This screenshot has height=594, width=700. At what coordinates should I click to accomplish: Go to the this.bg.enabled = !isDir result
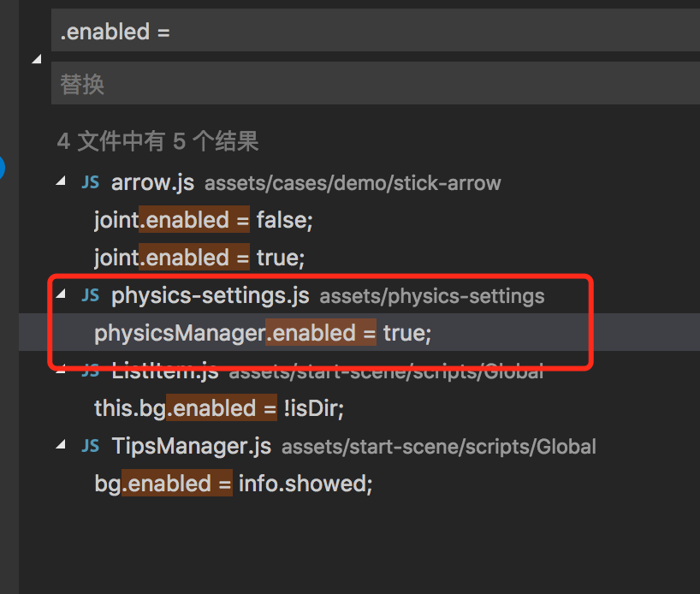point(218,408)
